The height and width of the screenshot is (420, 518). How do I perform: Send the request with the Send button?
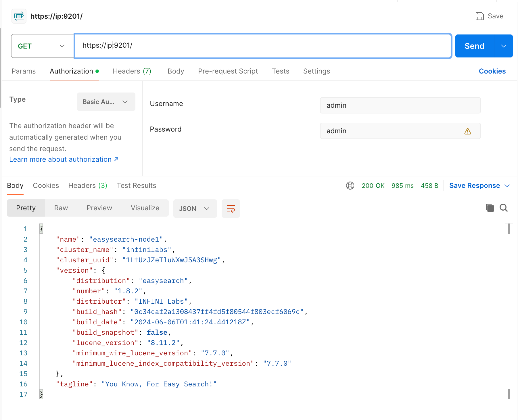pyautogui.click(x=475, y=46)
